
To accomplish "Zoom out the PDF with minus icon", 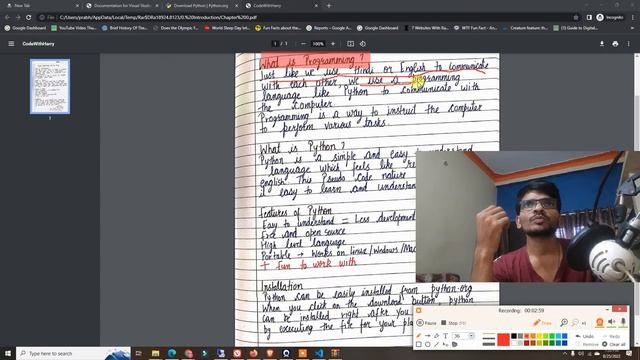I will click(303, 44).
